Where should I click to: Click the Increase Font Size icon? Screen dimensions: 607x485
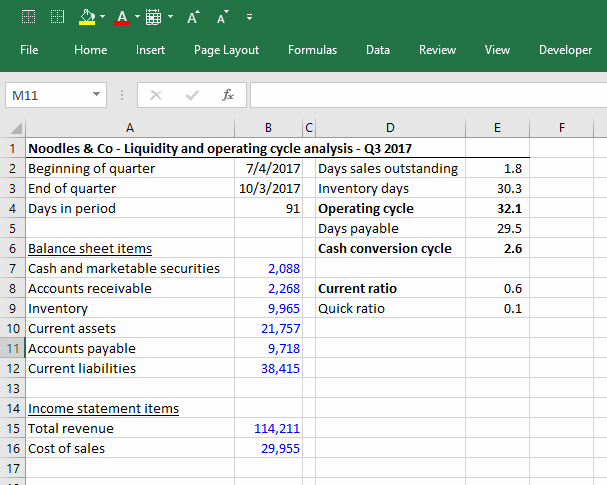click(x=193, y=16)
